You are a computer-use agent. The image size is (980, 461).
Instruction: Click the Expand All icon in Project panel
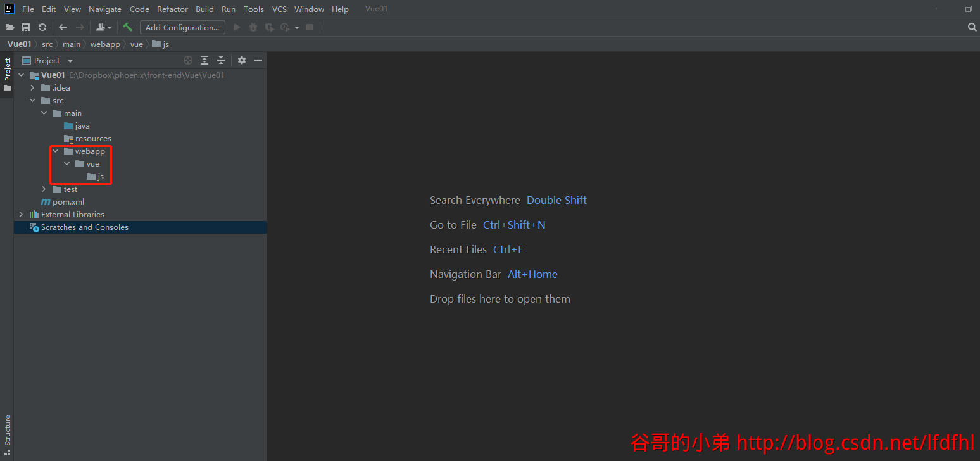click(x=204, y=60)
